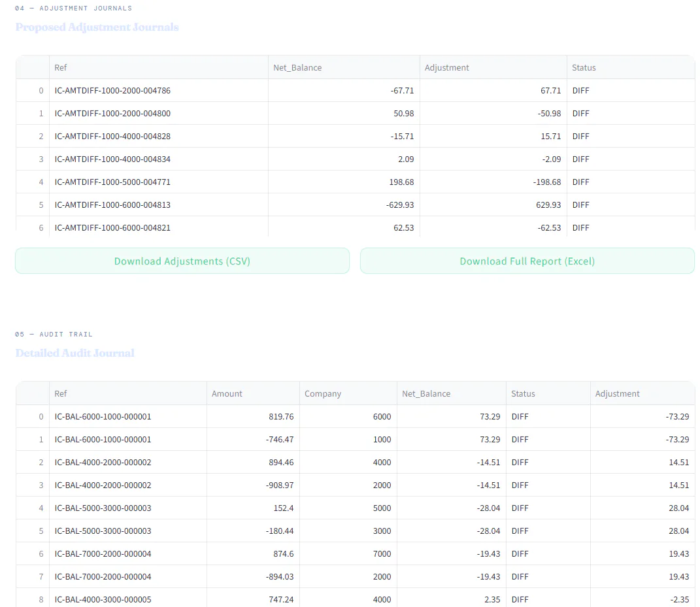Click the Company value 5000
The width and height of the screenshot is (700, 607).
pyautogui.click(x=348, y=508)
